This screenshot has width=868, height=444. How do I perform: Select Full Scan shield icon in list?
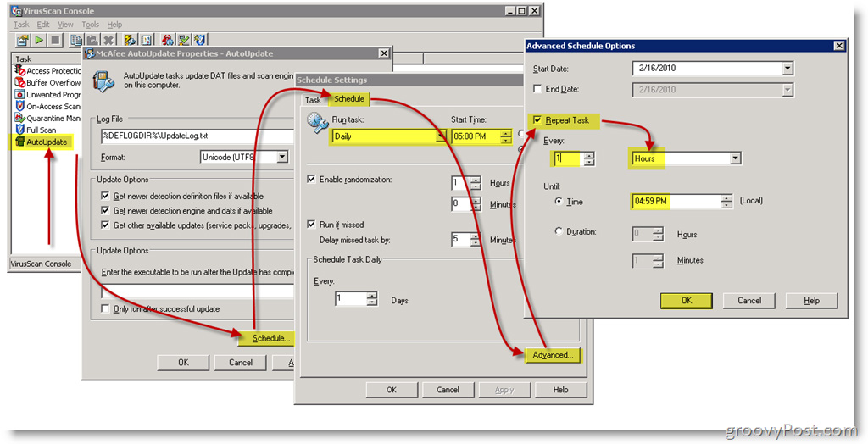click(x=20, y=130)
